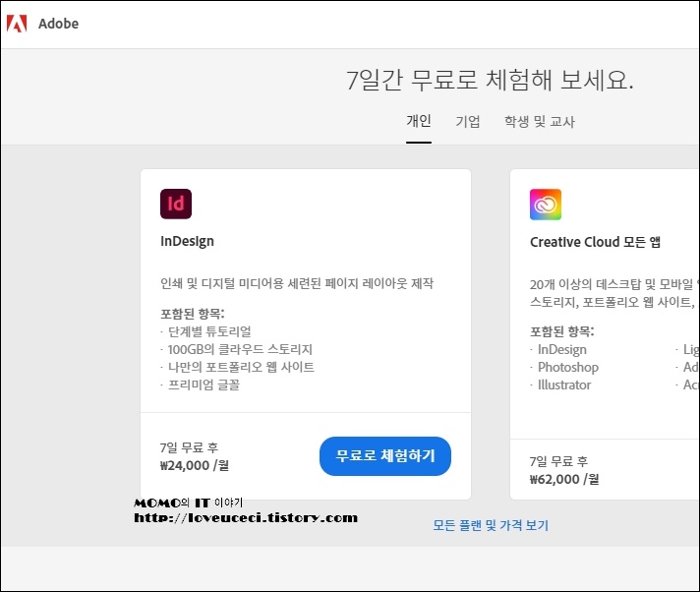This screenshot has height=592, width=700.
Task: Click 7일 무료 후 text in InDesign card
Action: click(190, 447)
